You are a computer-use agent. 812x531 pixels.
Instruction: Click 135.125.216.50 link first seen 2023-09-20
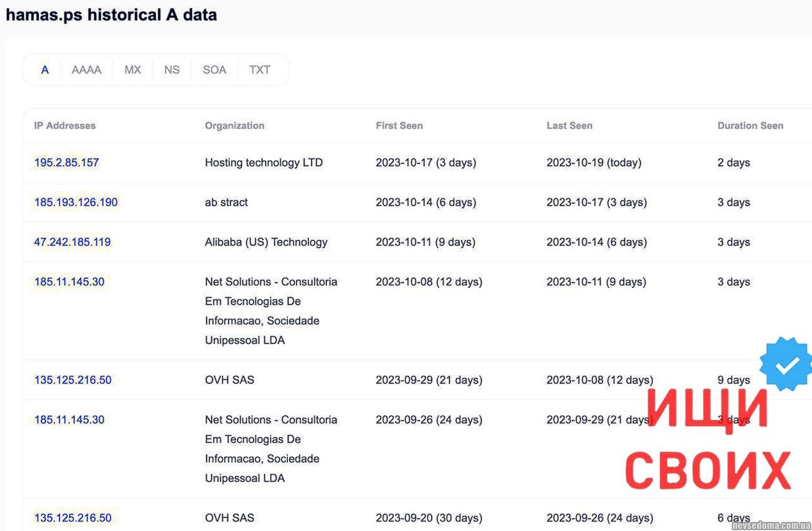tap(73, 518)
